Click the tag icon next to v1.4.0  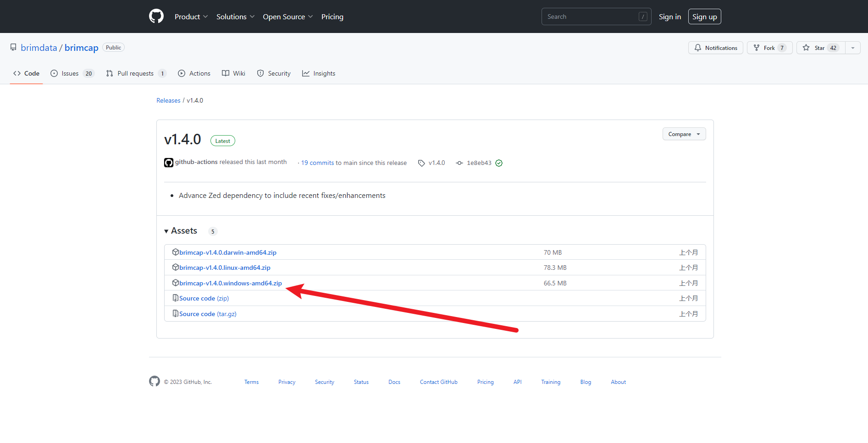tap(421, 163)
